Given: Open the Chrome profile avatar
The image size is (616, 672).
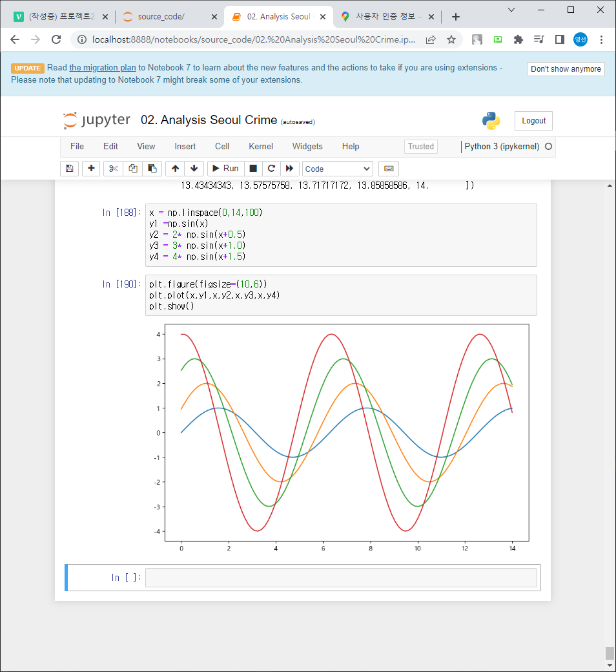Looking at the screenshot, I should (580, 40).
